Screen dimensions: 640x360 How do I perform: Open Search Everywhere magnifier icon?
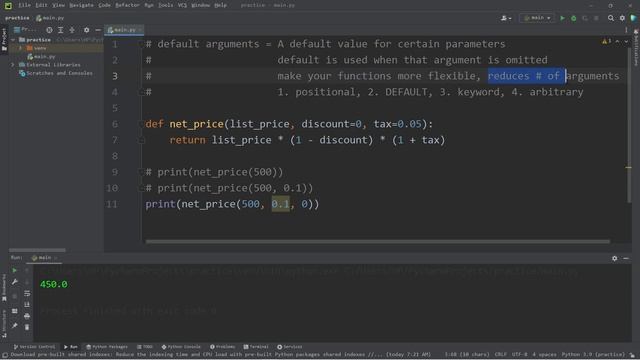point(611,18)
